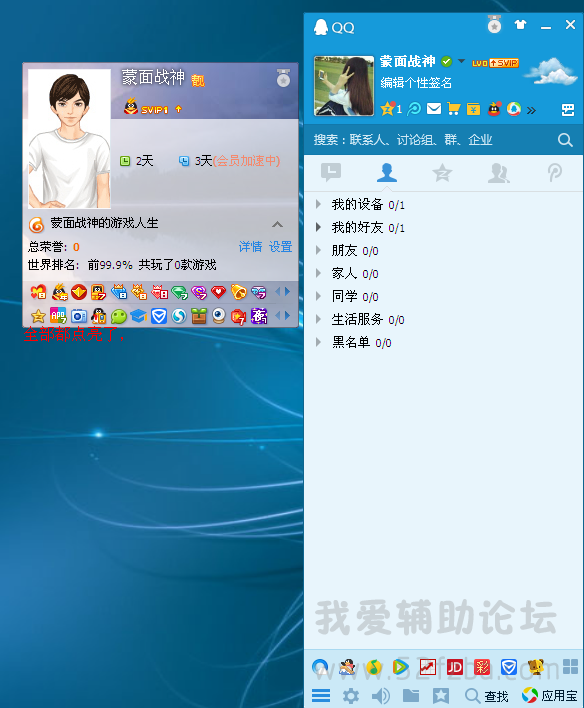Expand the 生活服务 group
Screen dimensions: 584x708
[318, 319]
